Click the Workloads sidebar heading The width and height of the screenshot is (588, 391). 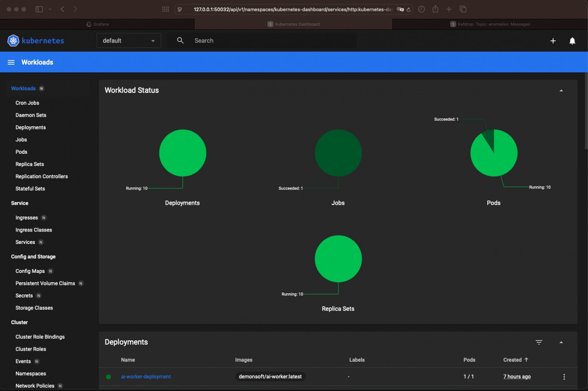[23, 89]
